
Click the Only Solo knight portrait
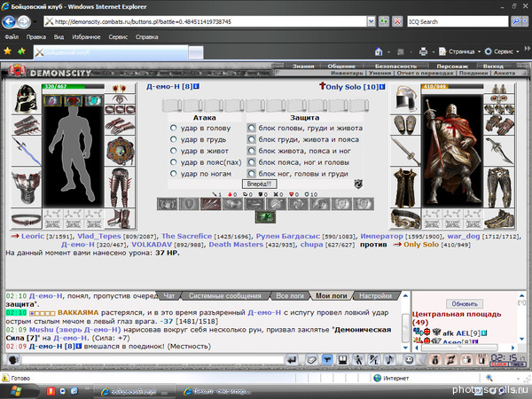point(452,151)
